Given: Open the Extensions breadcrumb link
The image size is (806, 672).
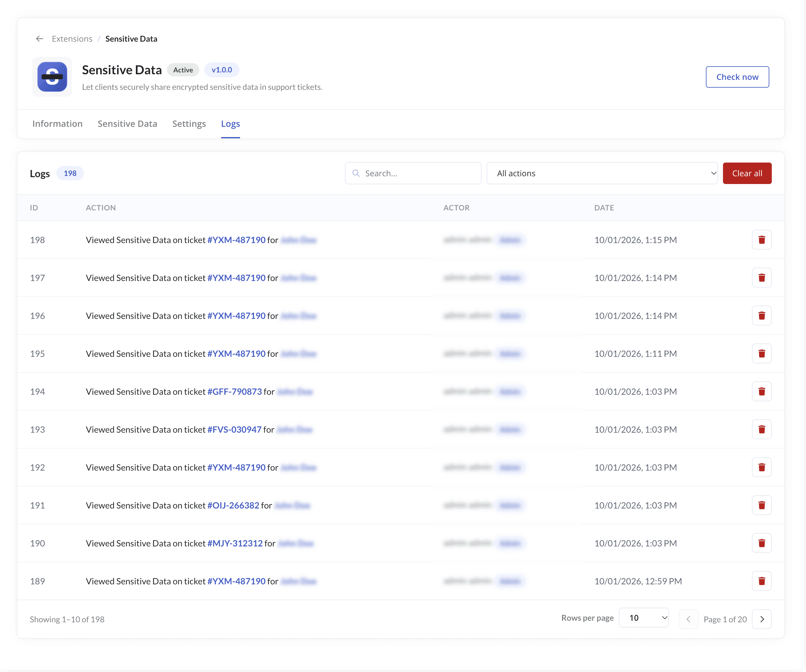Looking at the screenshot, I should click(72, 39).
